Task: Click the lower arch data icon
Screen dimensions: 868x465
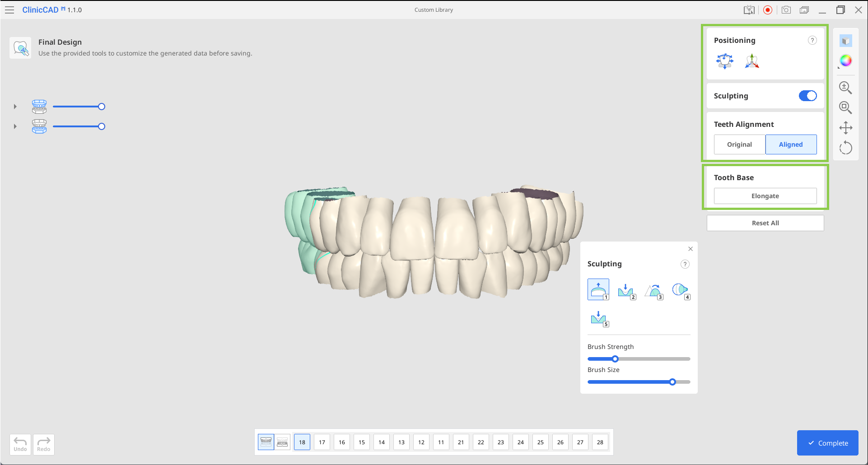Action: pyautogui.click(x=39, y=126)
